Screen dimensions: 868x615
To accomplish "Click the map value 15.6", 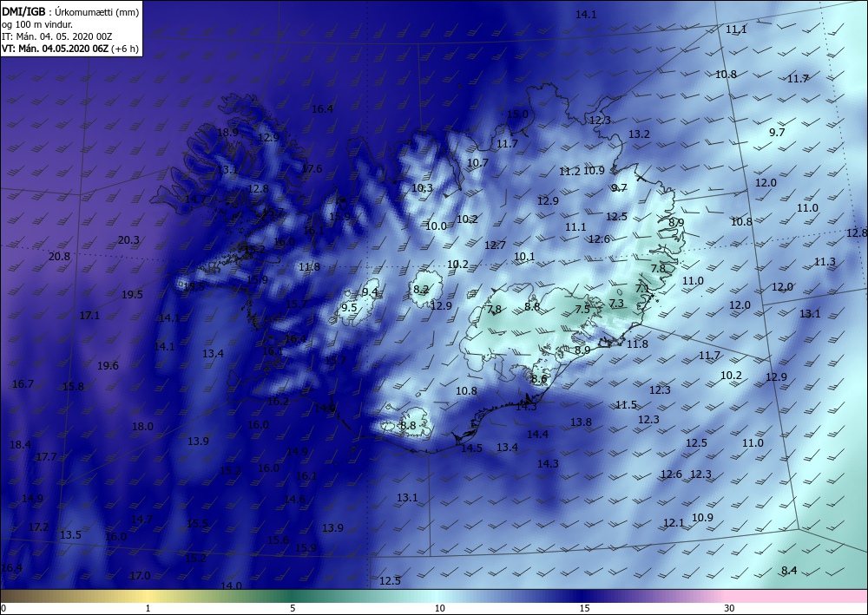I will tap(278, 540).
